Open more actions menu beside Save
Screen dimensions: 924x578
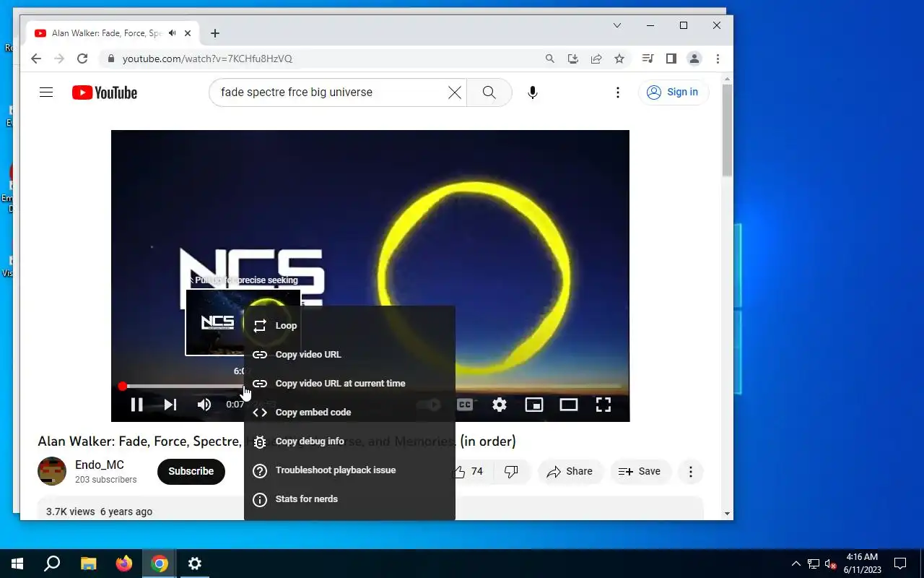[691, 471]
